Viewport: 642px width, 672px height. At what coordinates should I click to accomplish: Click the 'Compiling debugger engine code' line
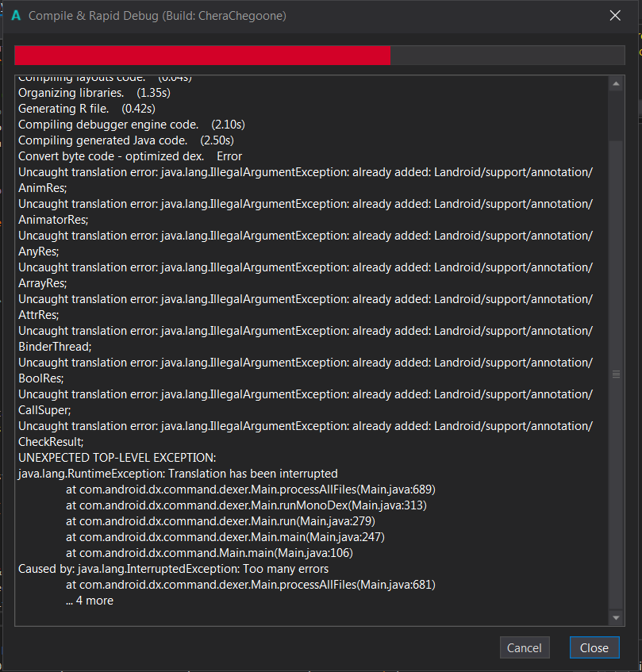click(131, 125)
